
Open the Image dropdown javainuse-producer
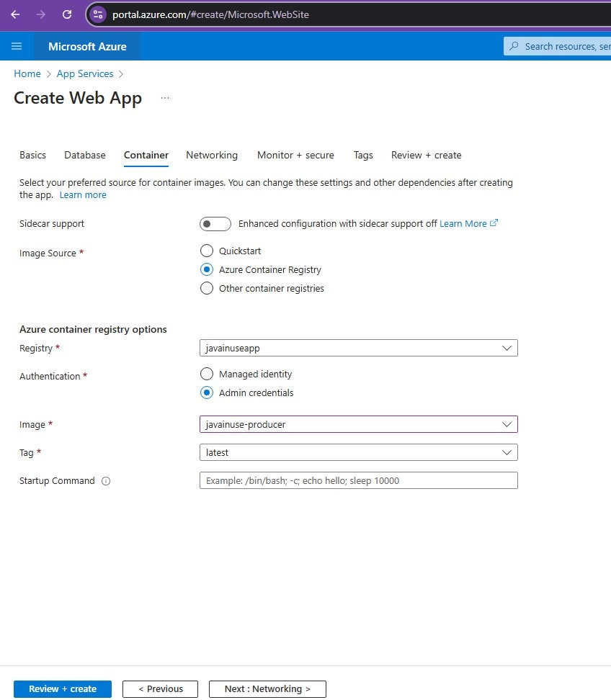pyautogui.click(x=359, y=425)
